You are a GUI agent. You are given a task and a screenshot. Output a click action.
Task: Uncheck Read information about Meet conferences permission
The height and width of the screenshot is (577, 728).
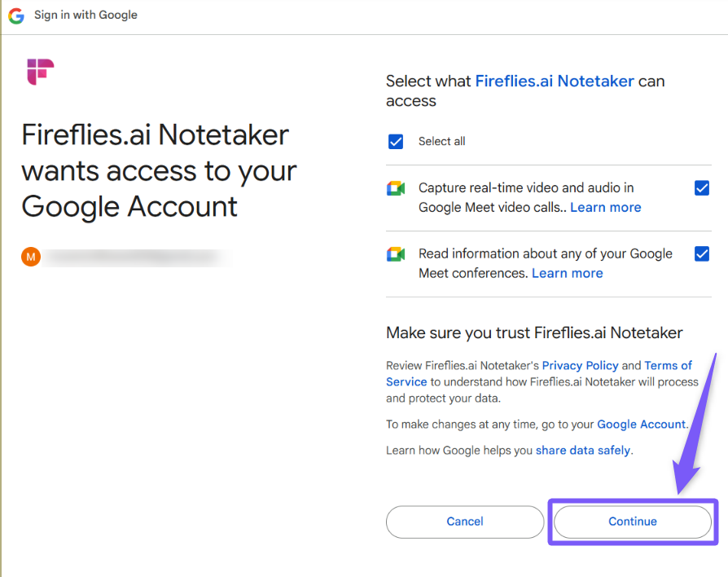pyautogui.click(x=702, y=253)
